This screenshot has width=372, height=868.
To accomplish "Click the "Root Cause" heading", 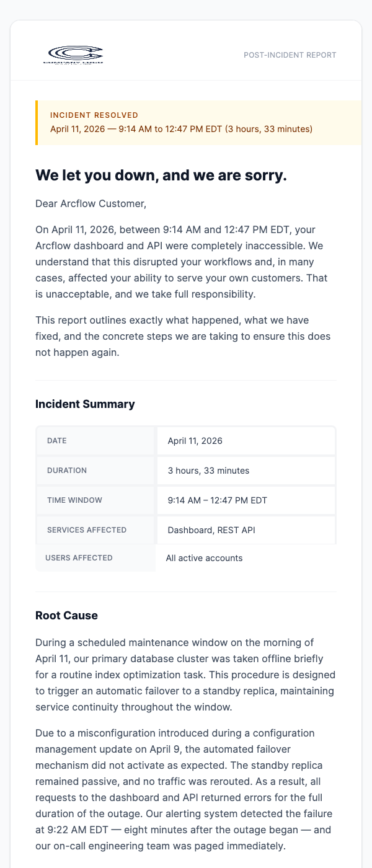I will coord(66,616).
